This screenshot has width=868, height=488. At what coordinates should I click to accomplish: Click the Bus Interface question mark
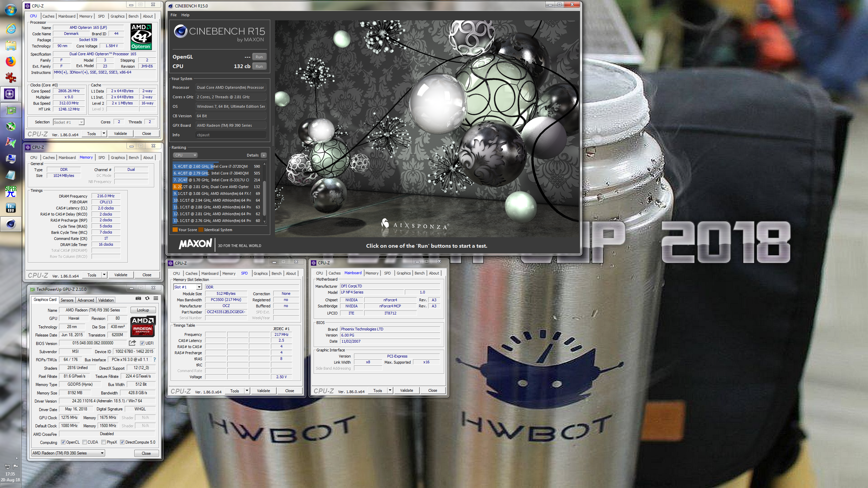pyautogui.click(x=155, y=360)
